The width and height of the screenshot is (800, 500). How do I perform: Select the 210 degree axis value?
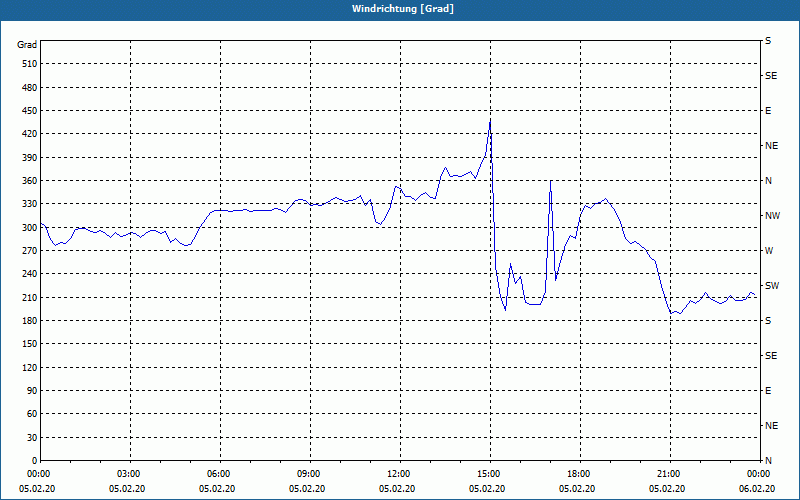click(30, 297)
